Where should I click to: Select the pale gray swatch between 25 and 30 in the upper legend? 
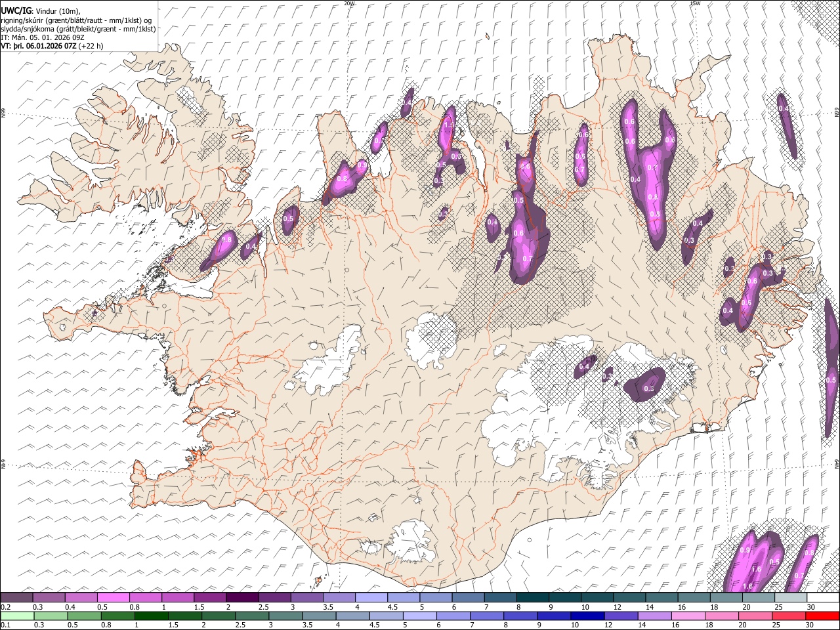(791, 597)
